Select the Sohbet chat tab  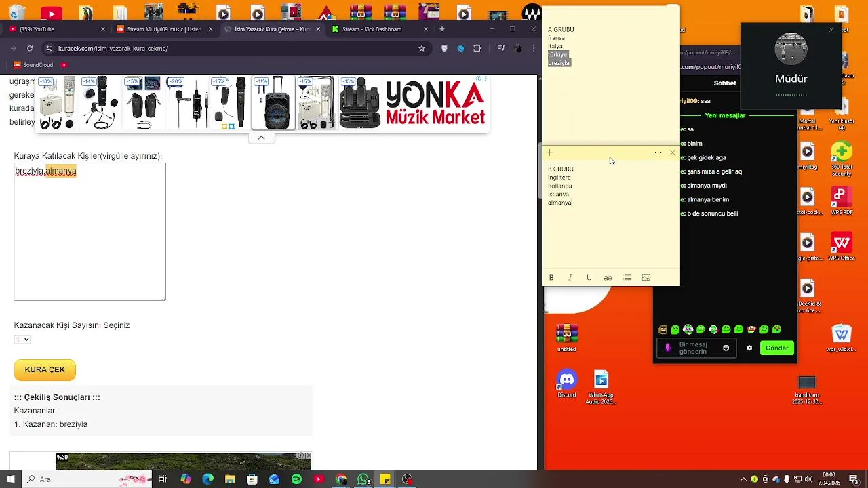725,83
